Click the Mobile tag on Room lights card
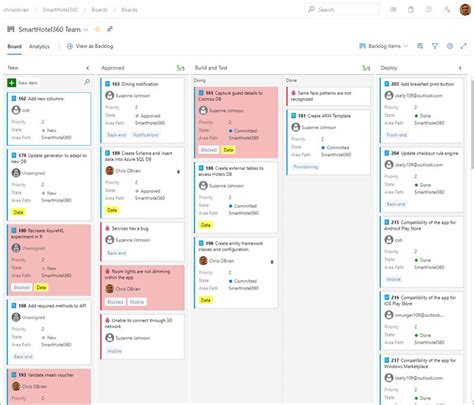 (137, 302)
